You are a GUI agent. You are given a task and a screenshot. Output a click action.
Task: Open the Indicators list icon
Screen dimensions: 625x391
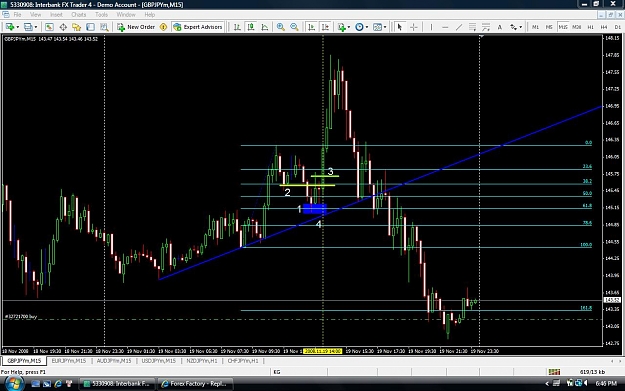[342, 27]
